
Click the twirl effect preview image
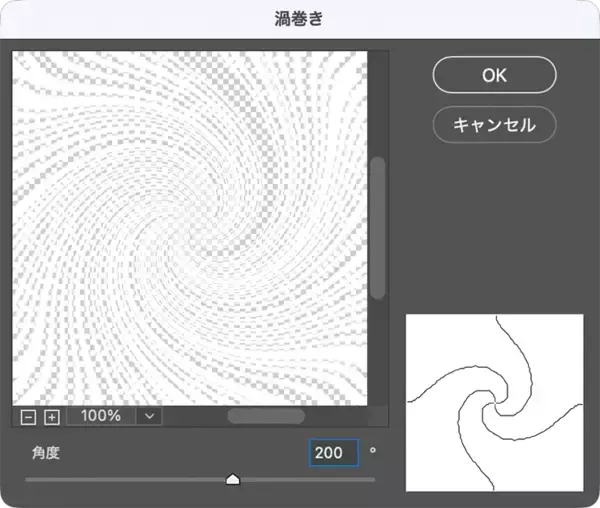pyautogui.click(x=190, y=228)
